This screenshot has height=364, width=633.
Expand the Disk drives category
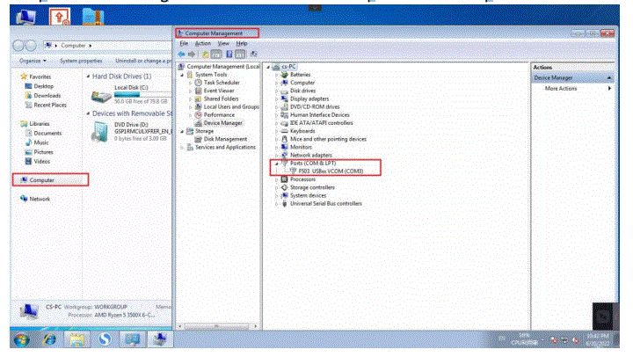[277, 91]
